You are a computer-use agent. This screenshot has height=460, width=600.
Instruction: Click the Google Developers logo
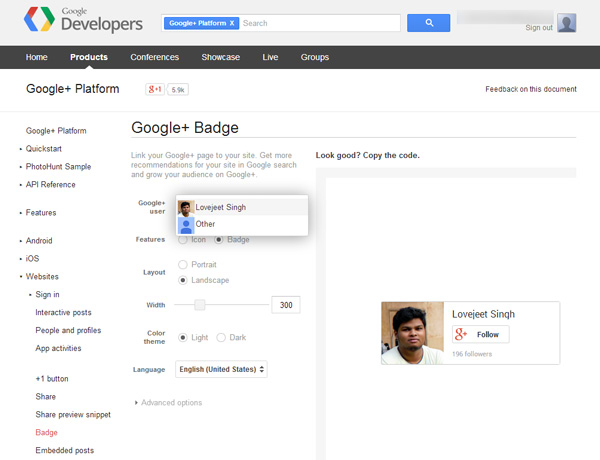click(83, 19)
